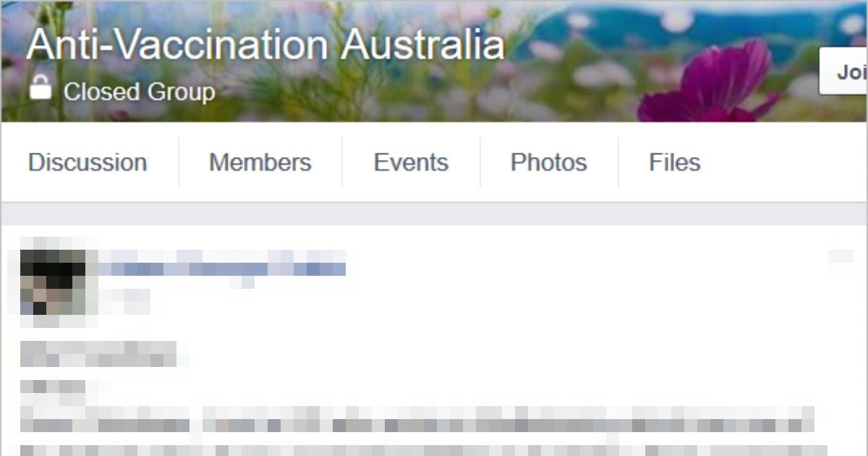Click the long blurred paragraph line
Image resolution: width=868 pixels, height=456 pixels.
[x=417, y=420]
